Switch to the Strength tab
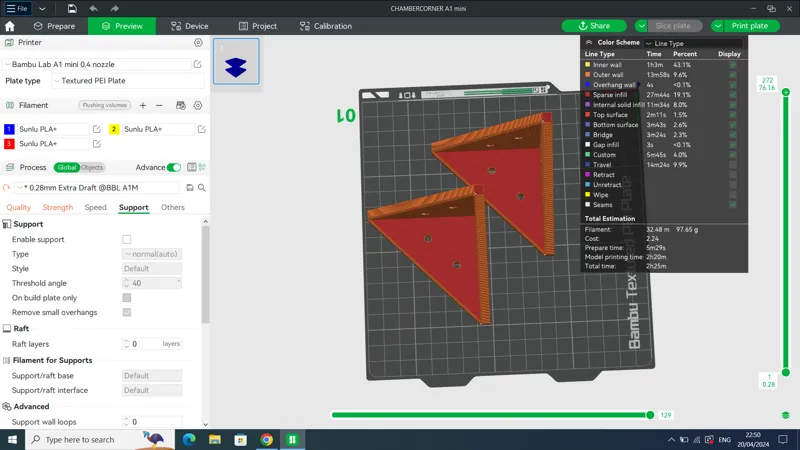 [x=58, y=207]
